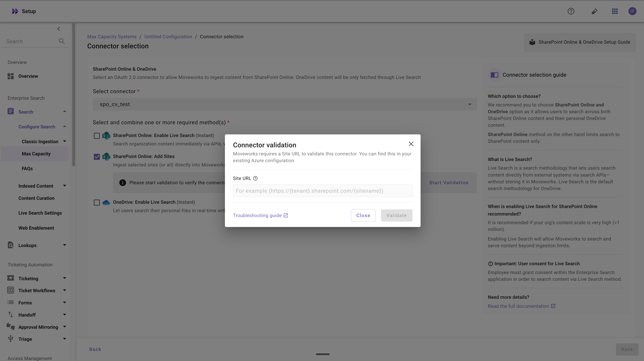Click the sidebar search magnifier icon
Image resolution: width=644 pixels, height=361 pixels.
[x=62, y=41]
